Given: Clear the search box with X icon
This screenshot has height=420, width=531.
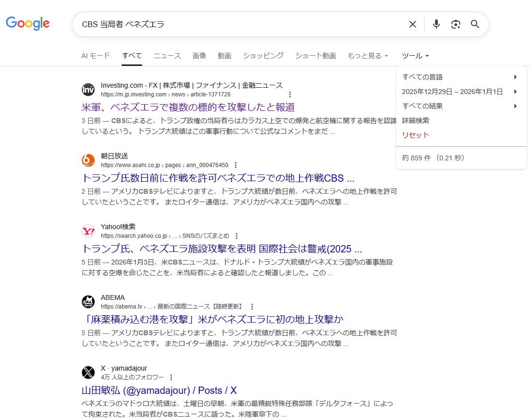Looking at the screenshot, I should coord(412,24).
